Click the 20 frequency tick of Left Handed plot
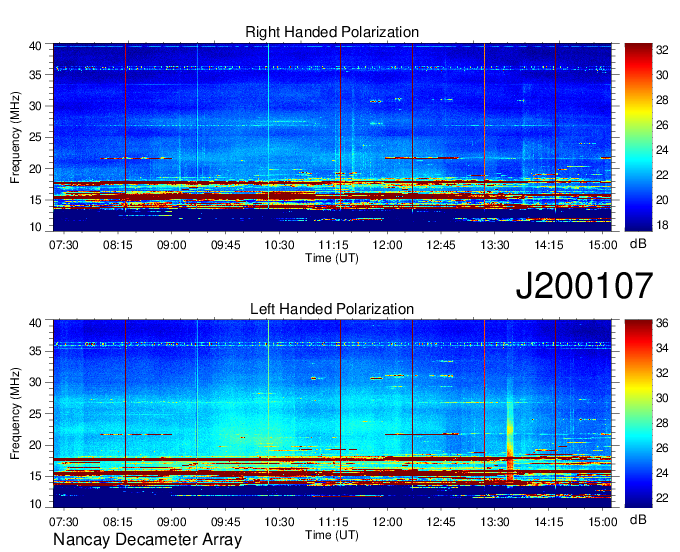 35,445
